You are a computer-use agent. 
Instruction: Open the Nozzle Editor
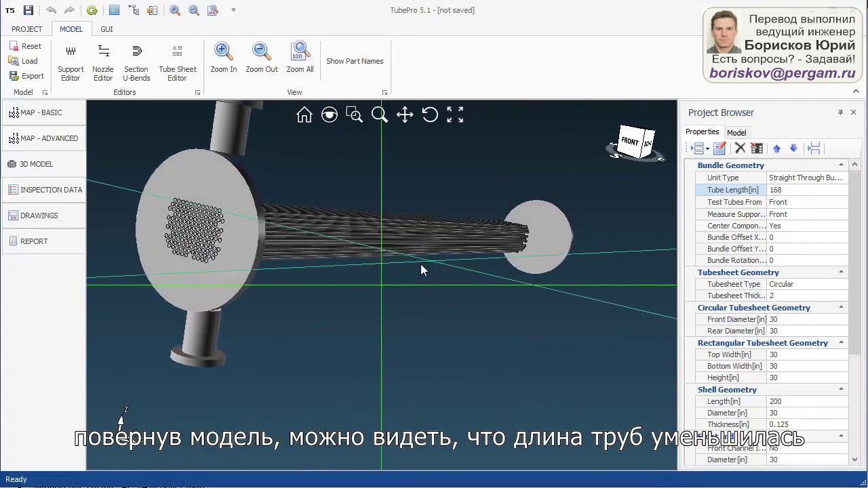tap(103, 63)
